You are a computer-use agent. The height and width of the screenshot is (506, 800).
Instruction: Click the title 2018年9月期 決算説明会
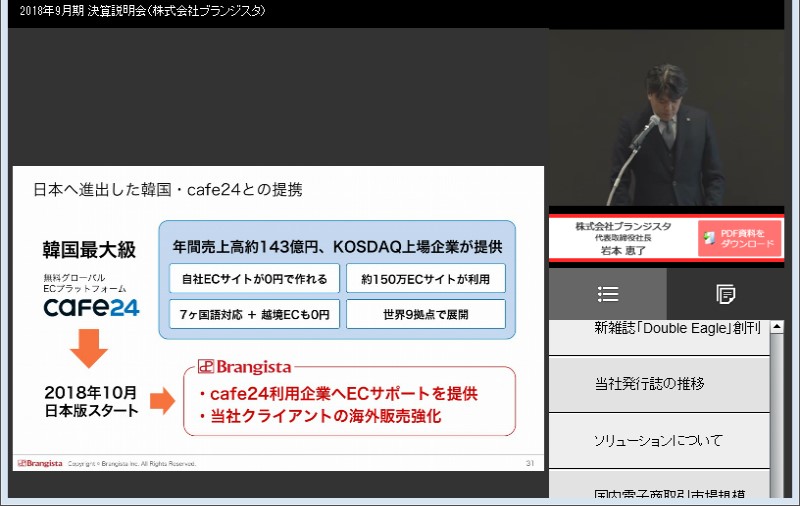tap(142, 11)
